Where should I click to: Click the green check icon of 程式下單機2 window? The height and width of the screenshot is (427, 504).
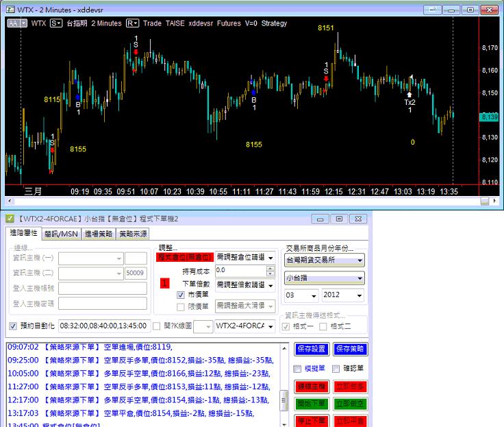pyautogui.click(x=10, y=219)
